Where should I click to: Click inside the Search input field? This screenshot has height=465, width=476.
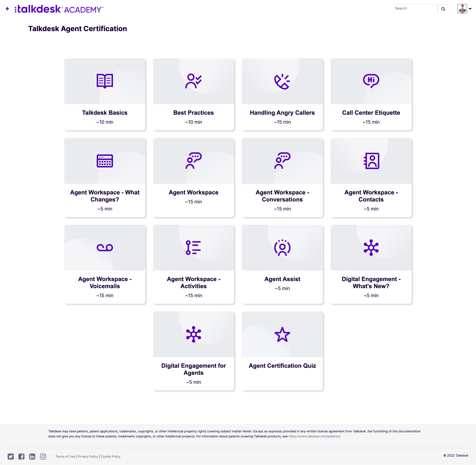(x=415, y=9)
